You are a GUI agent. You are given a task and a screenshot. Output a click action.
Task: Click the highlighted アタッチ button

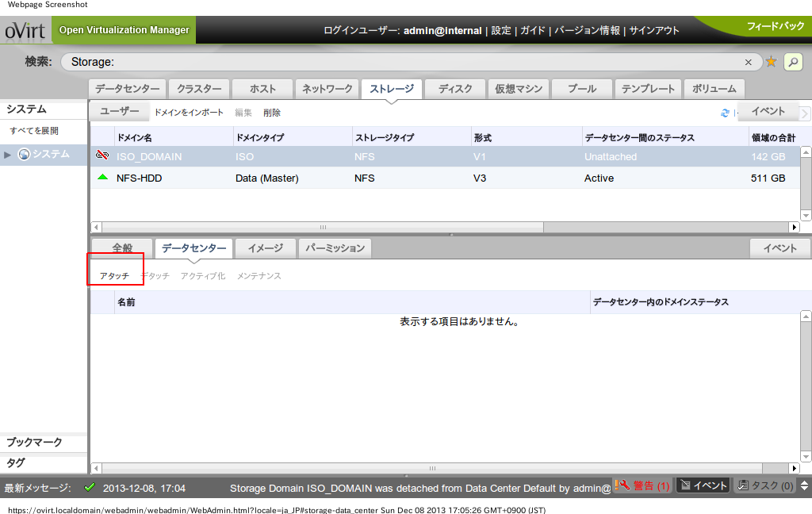point(116,275)
